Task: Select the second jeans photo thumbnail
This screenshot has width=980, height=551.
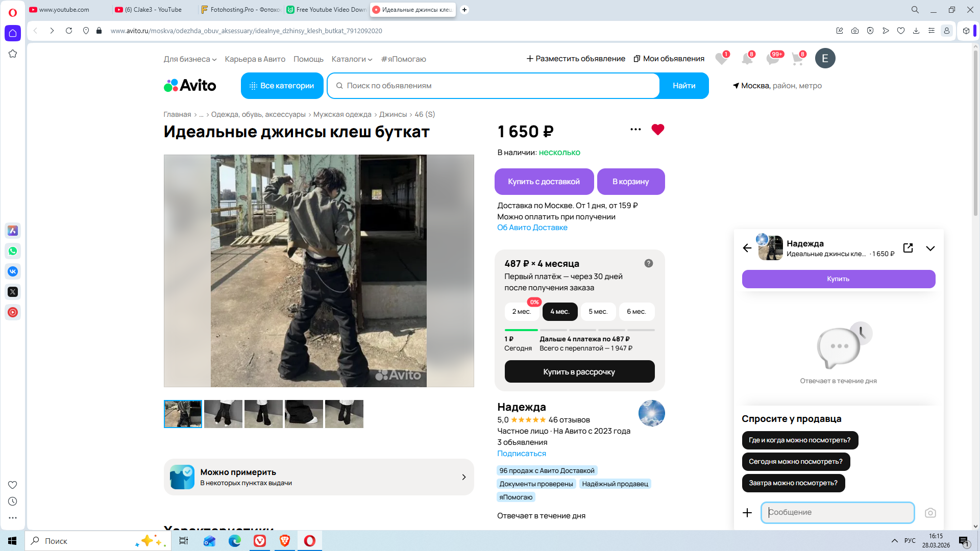Action: click(223, 414)
